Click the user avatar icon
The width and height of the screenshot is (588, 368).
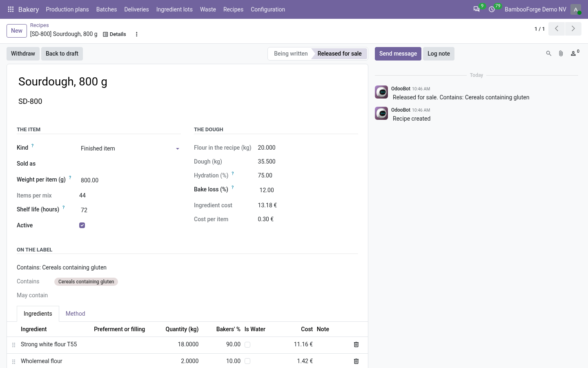pos(576,9)
